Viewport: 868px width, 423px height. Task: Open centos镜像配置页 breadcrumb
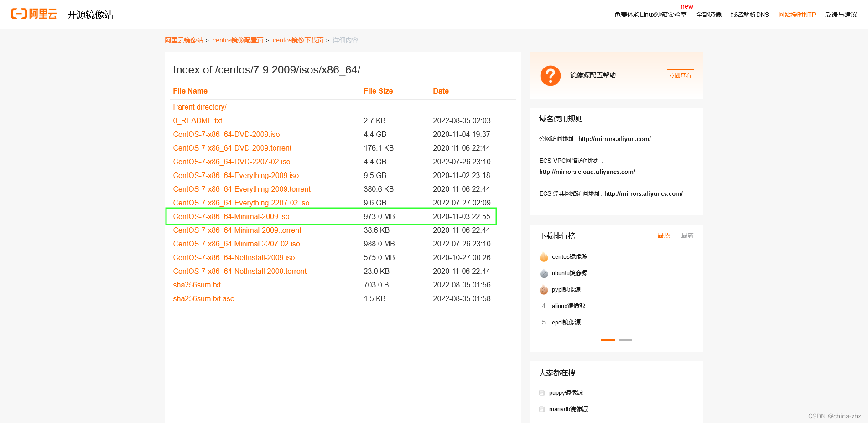pyautogui.click(x=238, y=40)
